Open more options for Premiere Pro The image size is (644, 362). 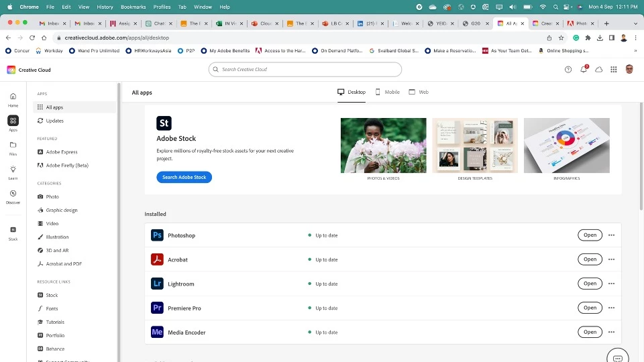(612, 308)
